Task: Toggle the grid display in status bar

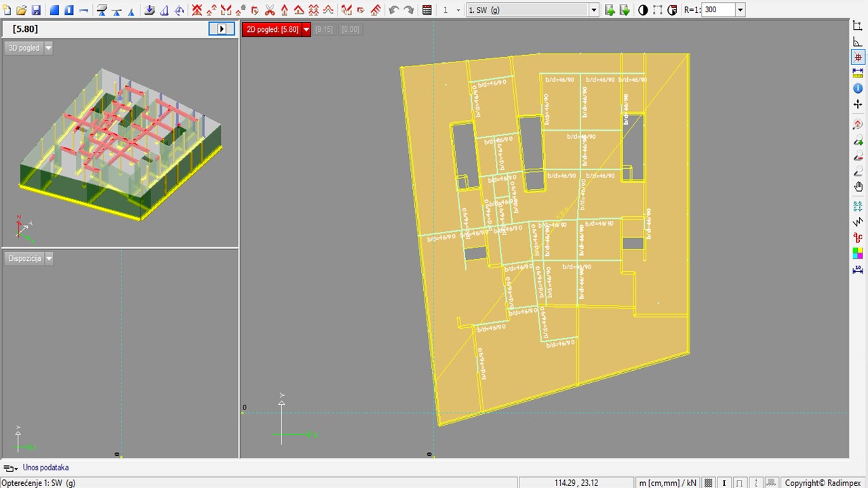Action: point(709,483)
